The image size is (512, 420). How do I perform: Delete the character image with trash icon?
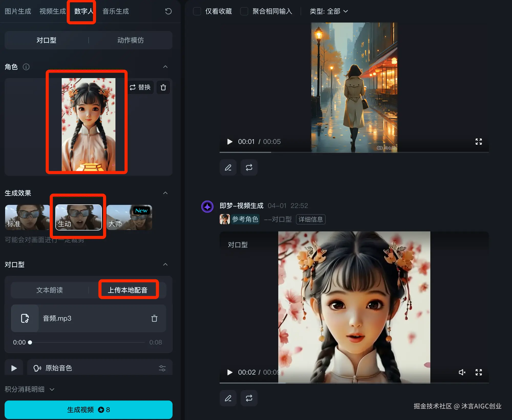(x=163, y=88)
